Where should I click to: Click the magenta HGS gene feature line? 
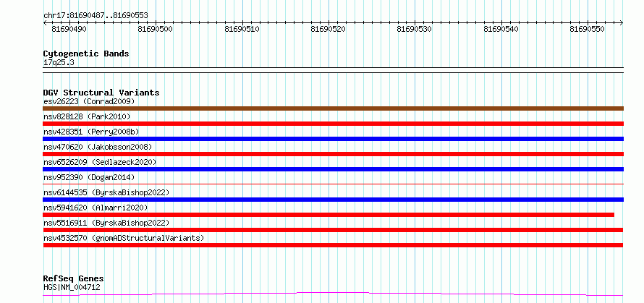tap(333, 294)
